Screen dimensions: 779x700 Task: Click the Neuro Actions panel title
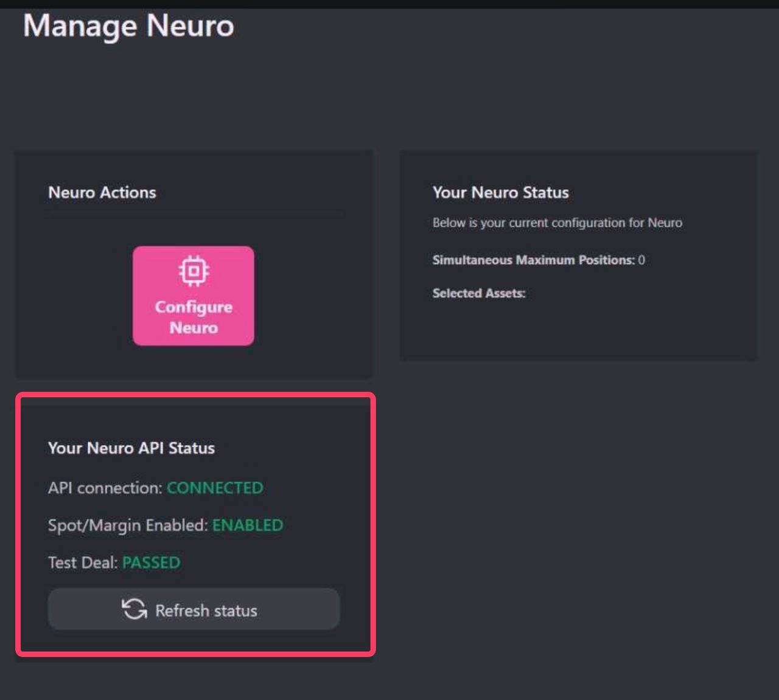click(x=102, y=193)
